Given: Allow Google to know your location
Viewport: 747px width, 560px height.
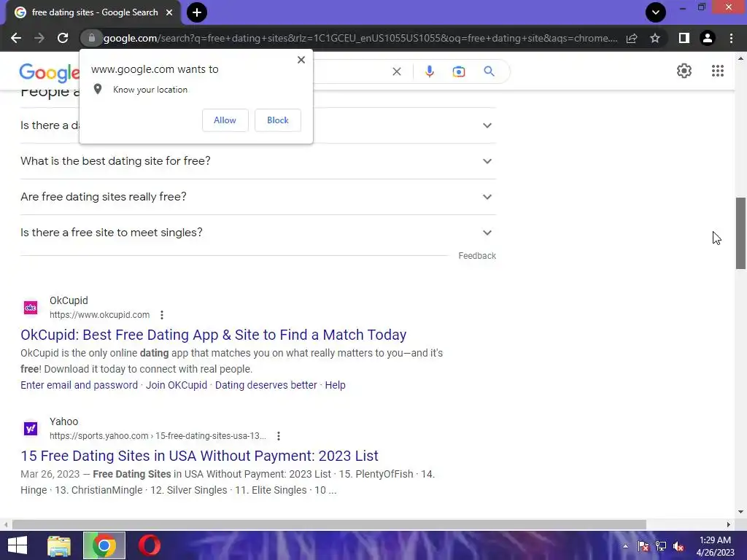Looking at the screenshot, I should [225, 120].
